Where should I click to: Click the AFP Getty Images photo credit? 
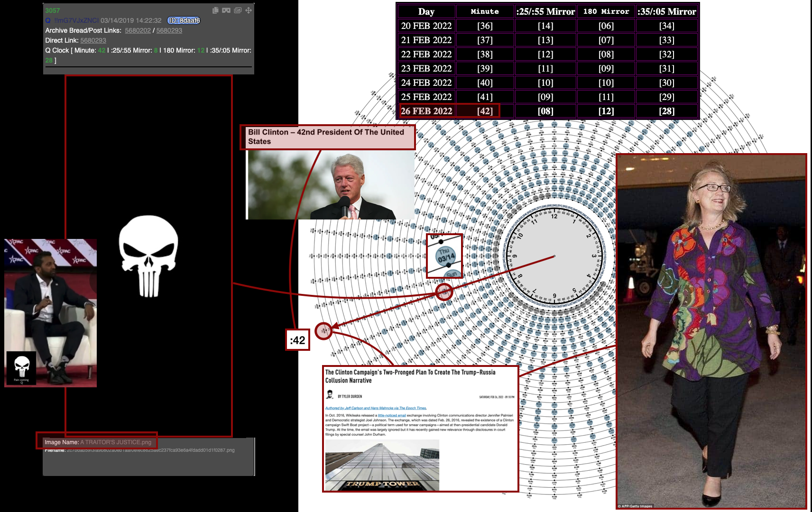pyautogui.click(x=635, y=506)
